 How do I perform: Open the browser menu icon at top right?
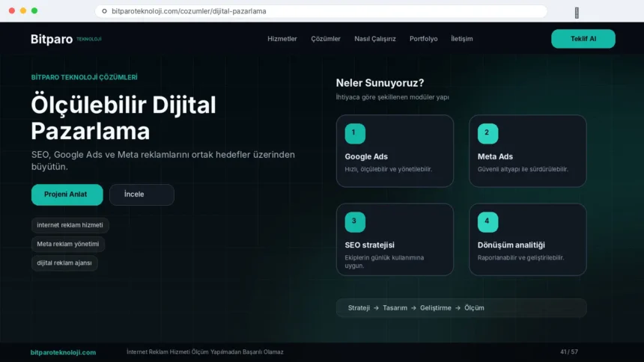pyautogui.click(x=577, y=13)
